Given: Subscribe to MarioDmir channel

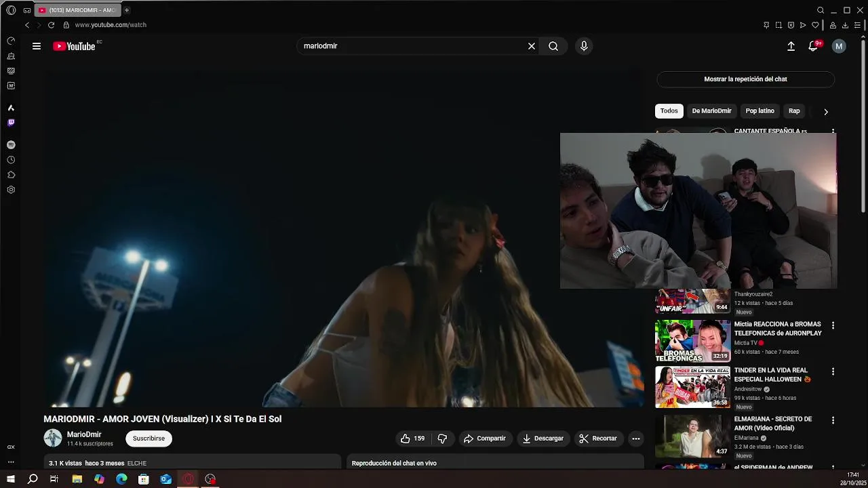Looking at the screenshot, I should (x=149, y=439).
